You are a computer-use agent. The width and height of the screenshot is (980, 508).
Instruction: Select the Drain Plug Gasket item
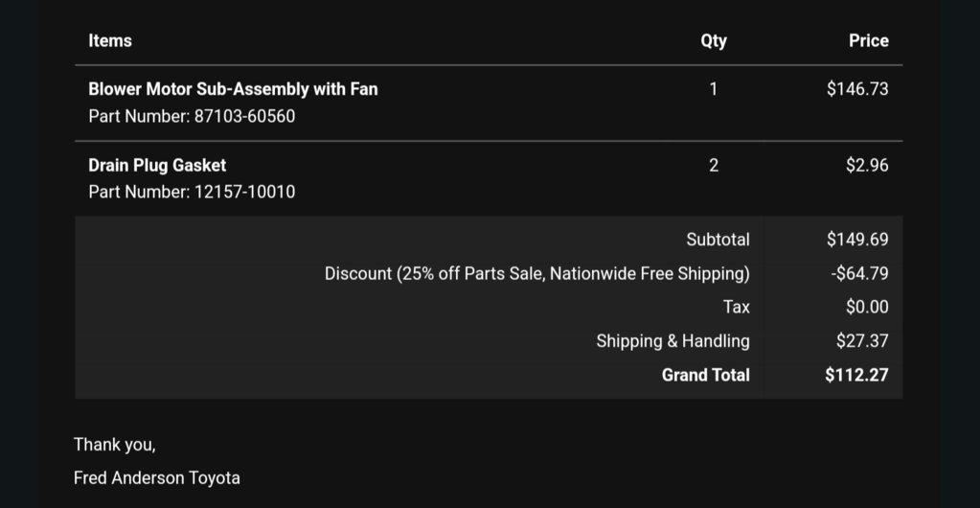coord(157,166)
